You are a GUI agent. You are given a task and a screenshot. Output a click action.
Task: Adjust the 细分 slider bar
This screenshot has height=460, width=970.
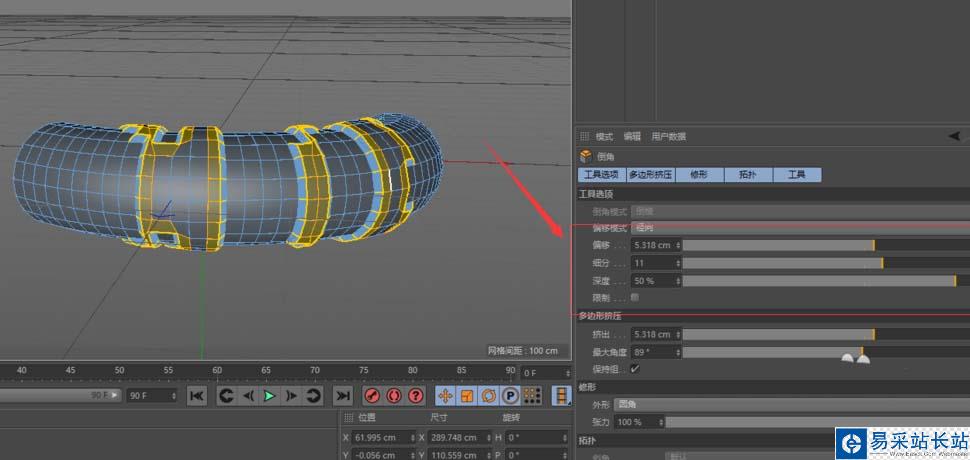[826, 263]
